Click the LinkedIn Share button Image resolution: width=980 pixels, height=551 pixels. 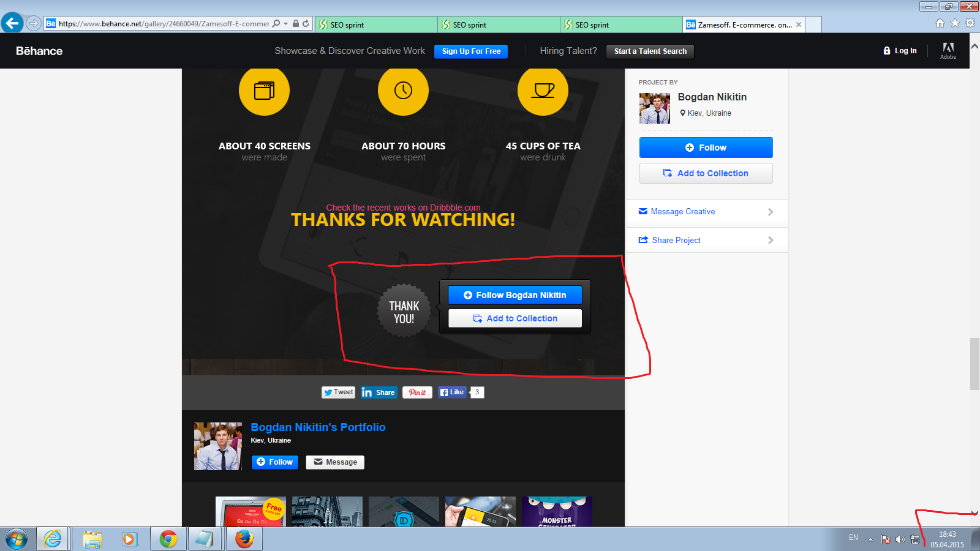[x=379, y=392]
